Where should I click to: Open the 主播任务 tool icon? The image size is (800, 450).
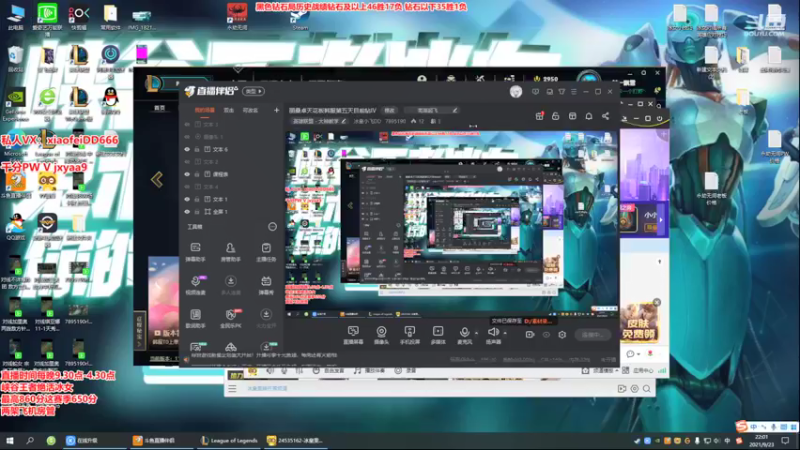click(x=266, y=252)
